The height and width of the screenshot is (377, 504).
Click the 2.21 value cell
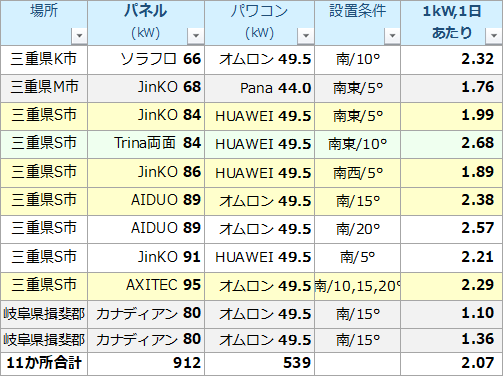(x=452, y=258)
